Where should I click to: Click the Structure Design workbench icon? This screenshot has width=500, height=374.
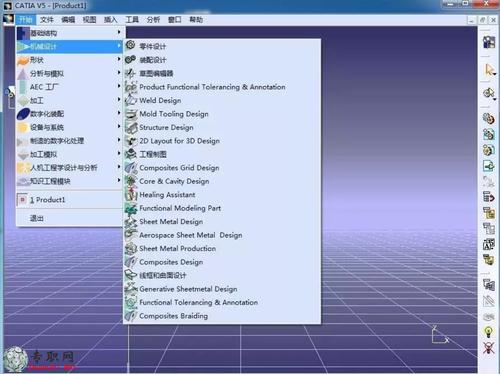[x=131, y=127]
